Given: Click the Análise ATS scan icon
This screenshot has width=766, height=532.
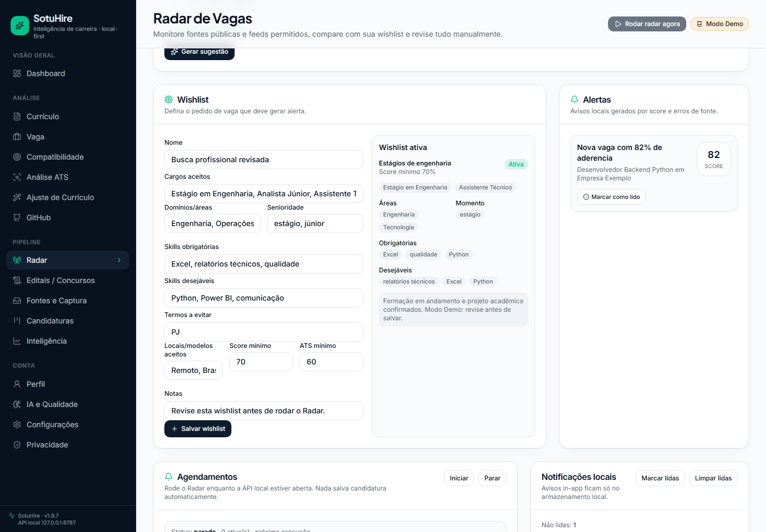Looking at the screenshot, I should coord(17,177).
